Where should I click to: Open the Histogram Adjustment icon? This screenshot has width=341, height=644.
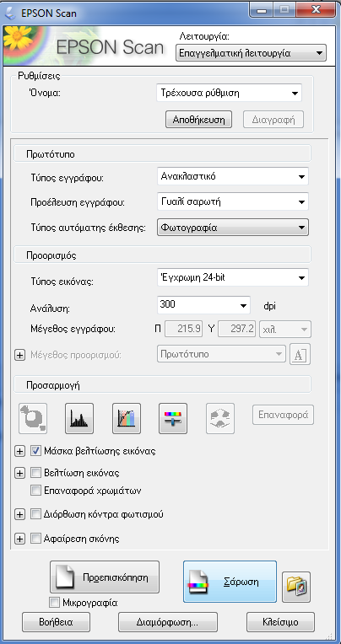[x=79, y=418]
